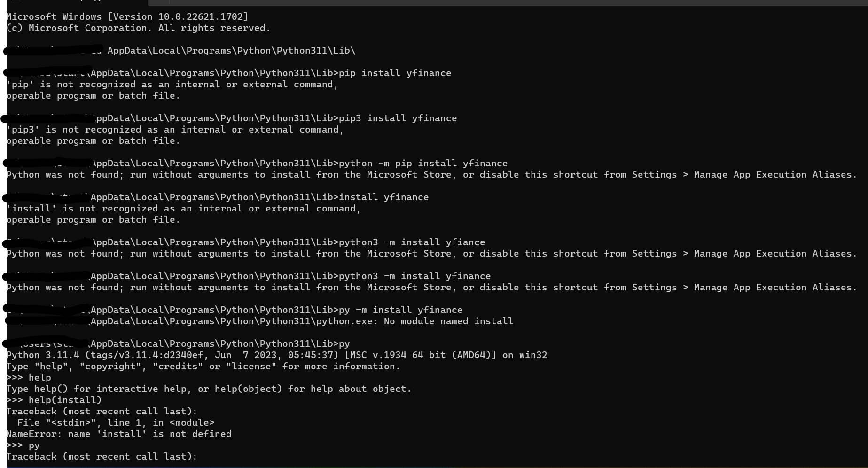
Task: Click the '>>> help(install)' prompt line
Action: pos(54,400)
